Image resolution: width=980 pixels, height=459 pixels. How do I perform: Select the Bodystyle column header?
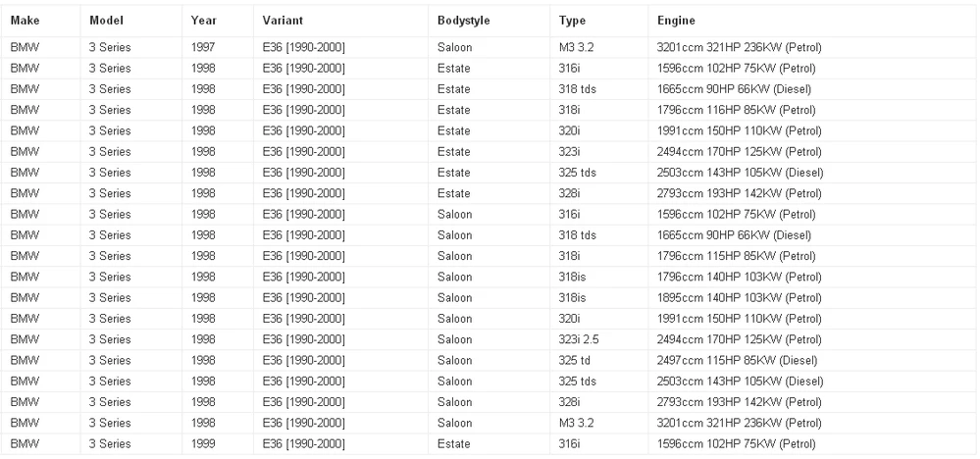pyautogui.click(x=464, y=21)
